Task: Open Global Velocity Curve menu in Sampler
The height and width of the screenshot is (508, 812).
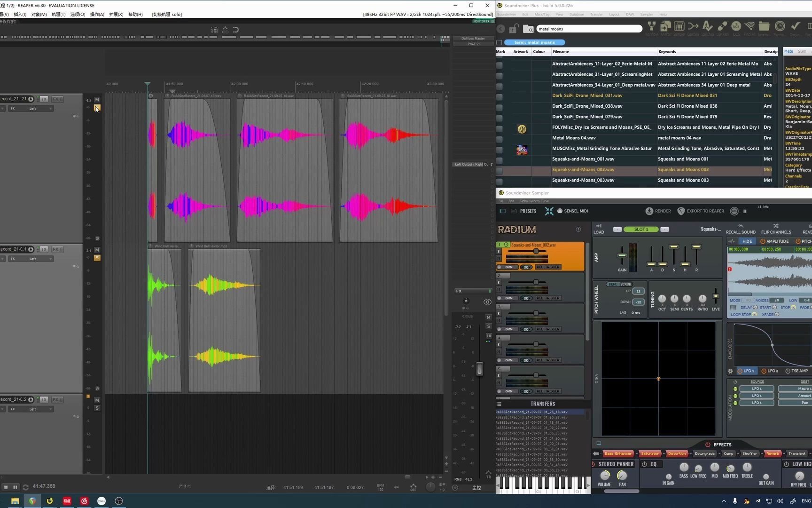Action: [x=534, y=201]
